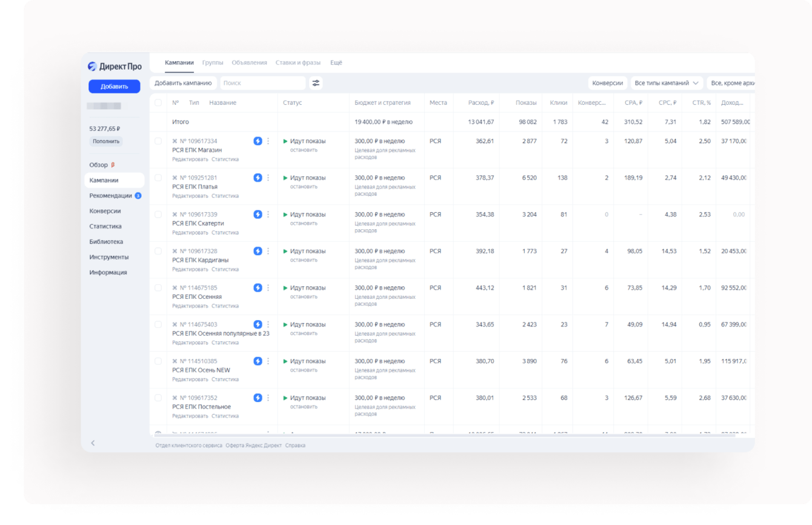
Task: Open the three-dot menu for РСЯ ЕПК Кардиганы
Action: [268, 251]
